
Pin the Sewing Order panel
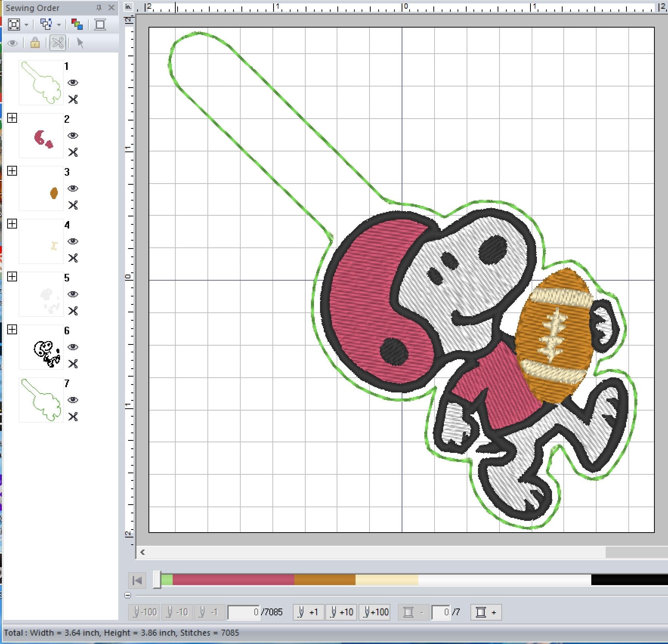coord(99,8)
